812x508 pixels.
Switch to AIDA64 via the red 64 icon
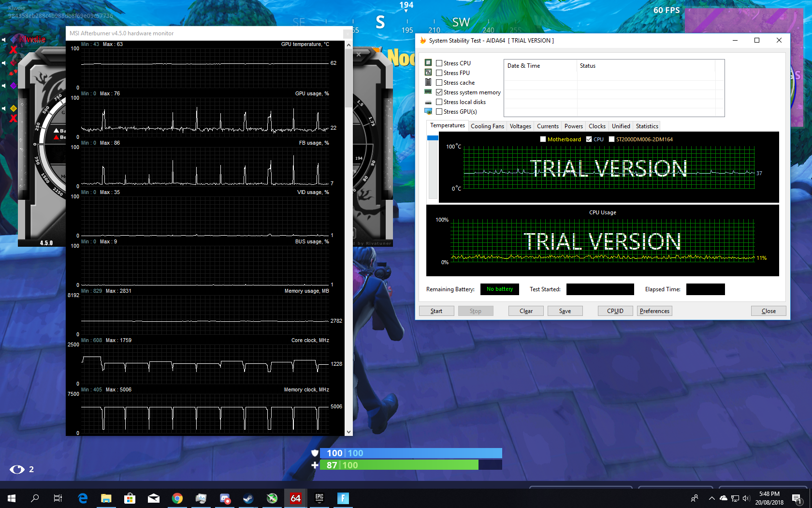pyautogui.click(x=295, y=498)
